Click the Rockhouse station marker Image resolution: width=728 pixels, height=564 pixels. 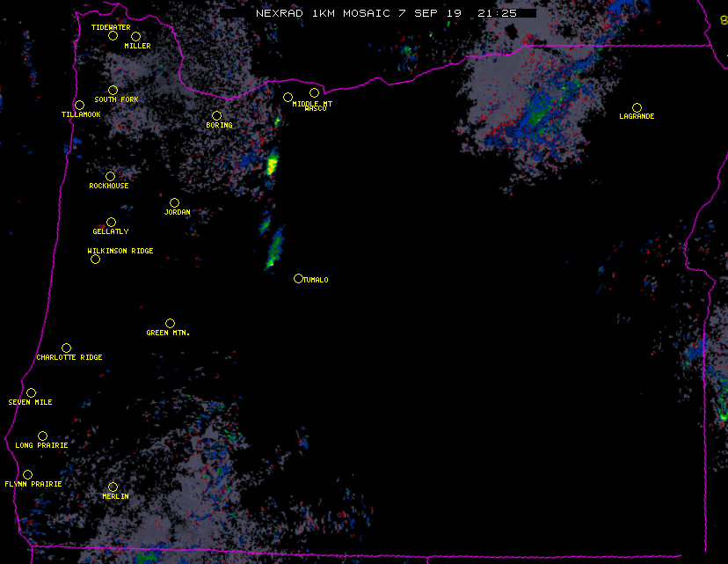111,176
